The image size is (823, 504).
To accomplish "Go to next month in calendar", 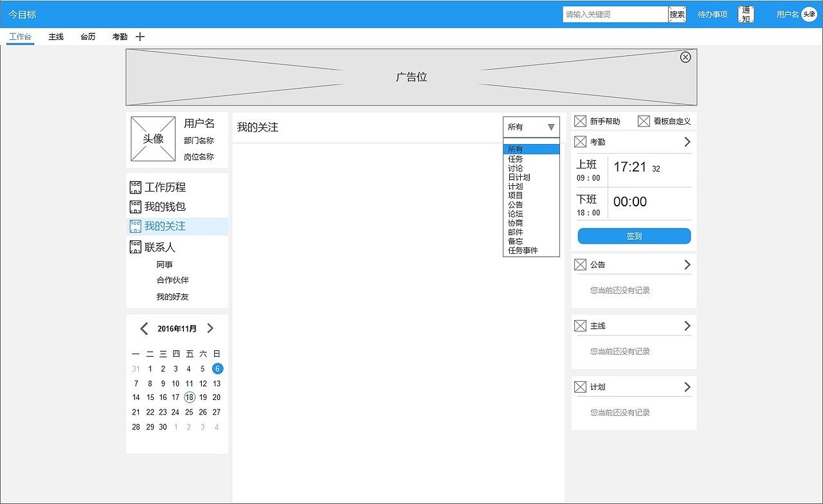I will (210, 328).
